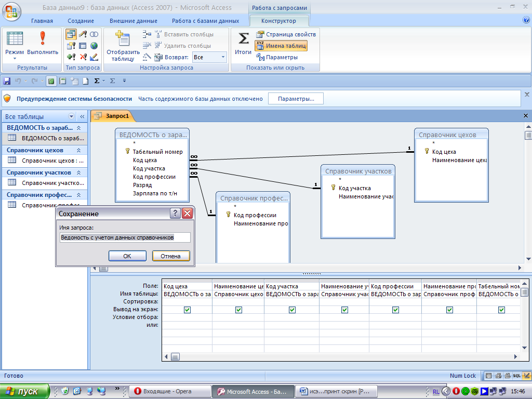Screen dimensions: 532x399
Task: Select the Make Table query icon
Action: 71,46
